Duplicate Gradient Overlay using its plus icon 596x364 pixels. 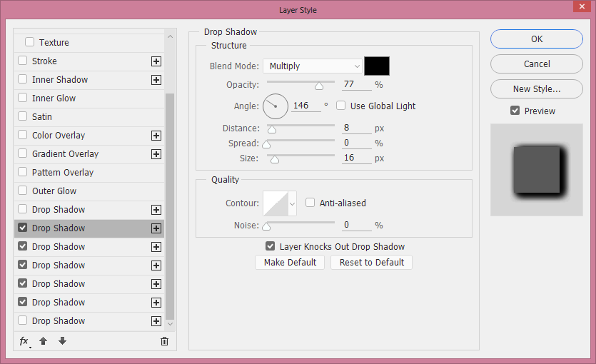tap(156, 154)
